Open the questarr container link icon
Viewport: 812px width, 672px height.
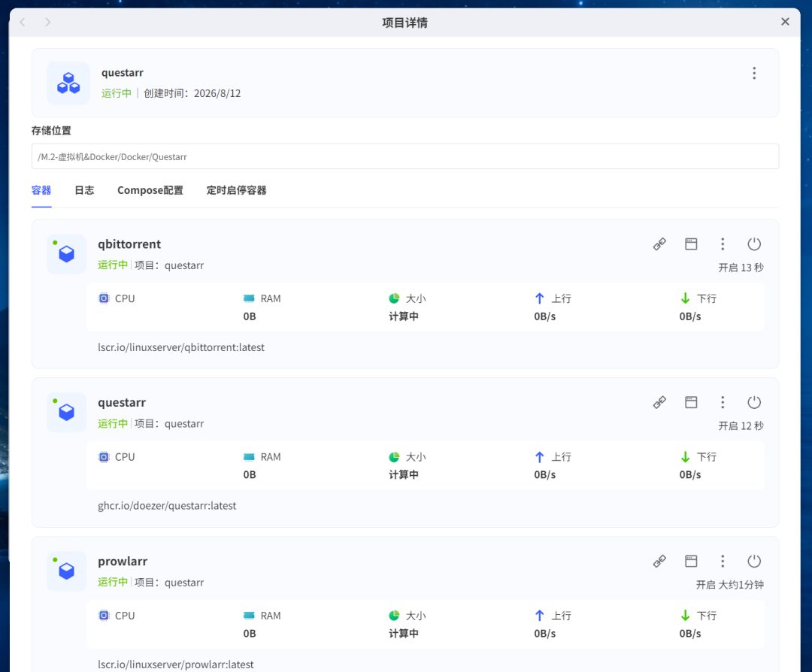tap(659, 402)
